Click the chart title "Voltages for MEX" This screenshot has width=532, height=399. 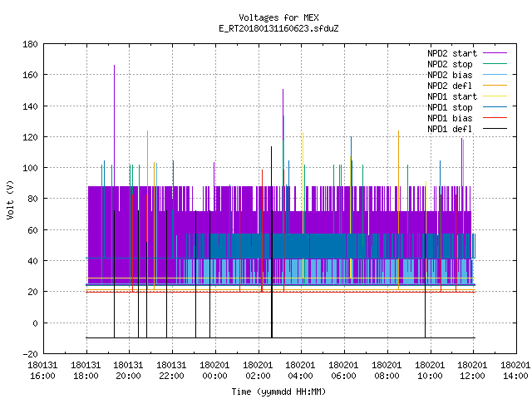coord(278,17)
